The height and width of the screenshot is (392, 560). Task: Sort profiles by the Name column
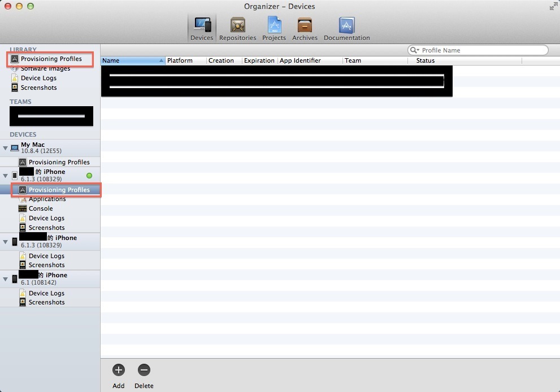click(x=133, y=60)
